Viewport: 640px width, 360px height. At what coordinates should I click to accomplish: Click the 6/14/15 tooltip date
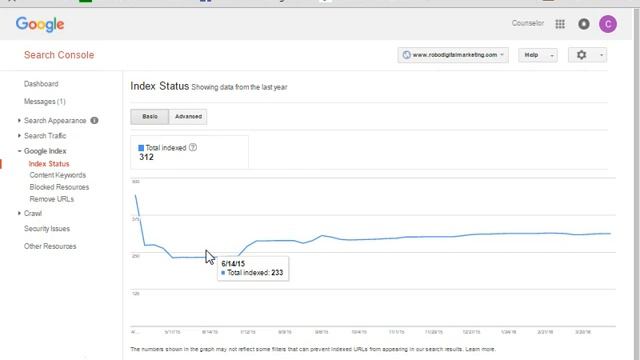tap(233, 264)
